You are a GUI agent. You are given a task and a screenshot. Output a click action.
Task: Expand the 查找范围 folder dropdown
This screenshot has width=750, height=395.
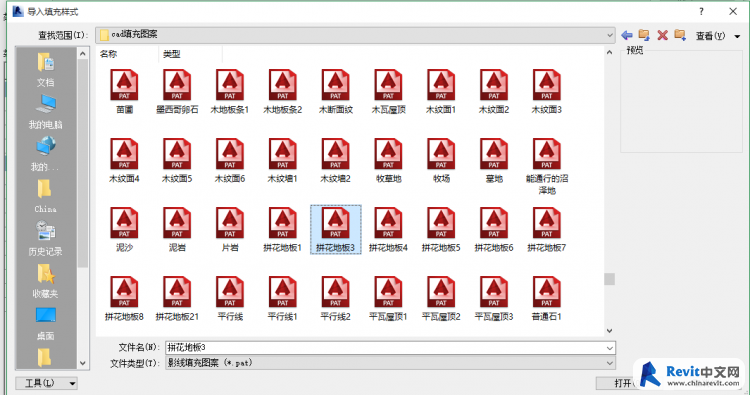(x=609, y=35)
